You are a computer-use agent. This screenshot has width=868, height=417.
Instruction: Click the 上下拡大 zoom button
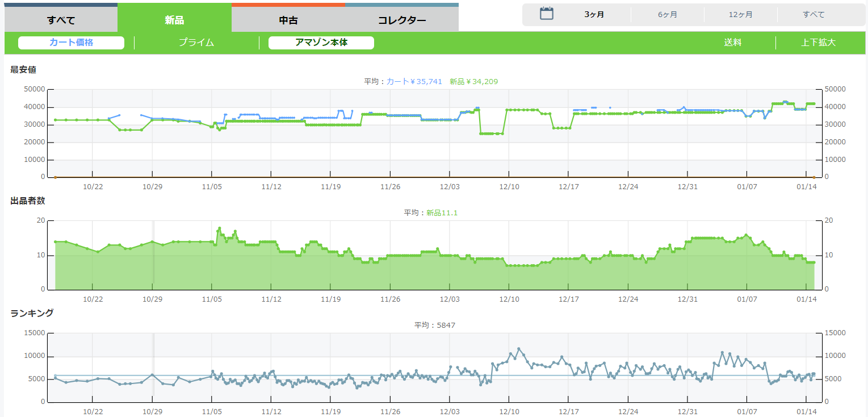pos(818,43)
